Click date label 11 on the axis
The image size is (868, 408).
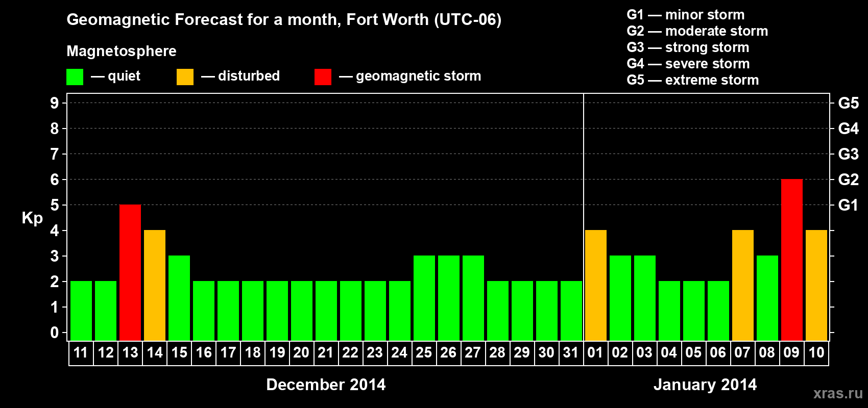click(x=81, y=353)
